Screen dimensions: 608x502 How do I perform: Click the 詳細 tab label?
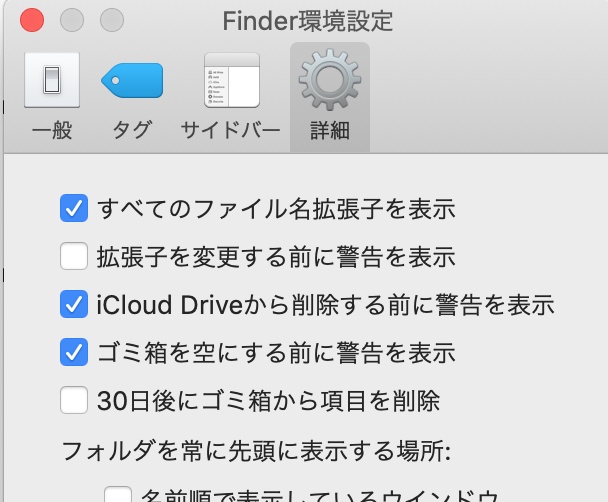click(x=329, y=130)
